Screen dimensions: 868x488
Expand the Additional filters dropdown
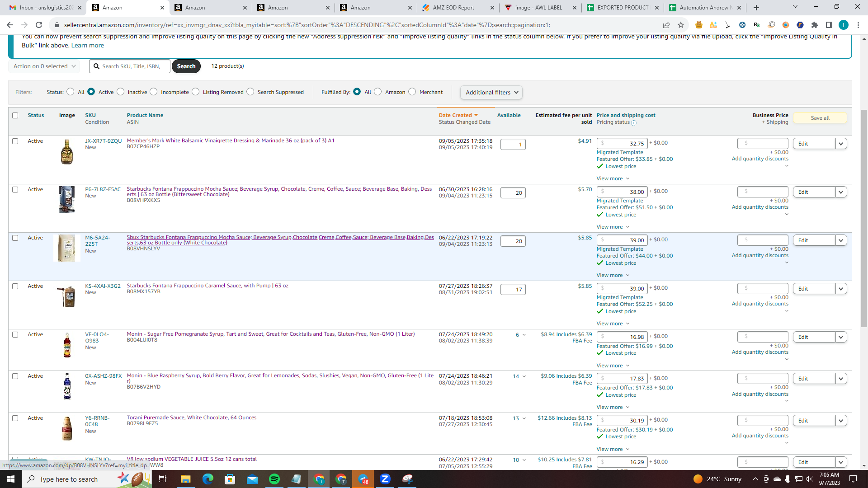pyautogui.click(x=491, y=93)
